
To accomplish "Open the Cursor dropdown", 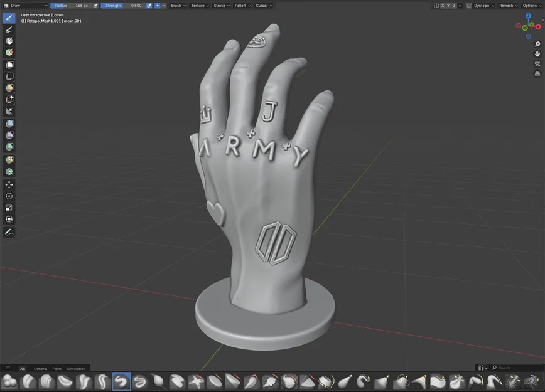I will [x=264, y=6].
